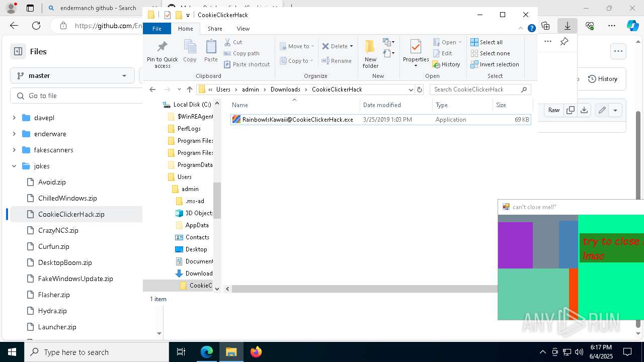Open the Open button dropdown
The image size is (644, 362).
(x=460, y=42)
